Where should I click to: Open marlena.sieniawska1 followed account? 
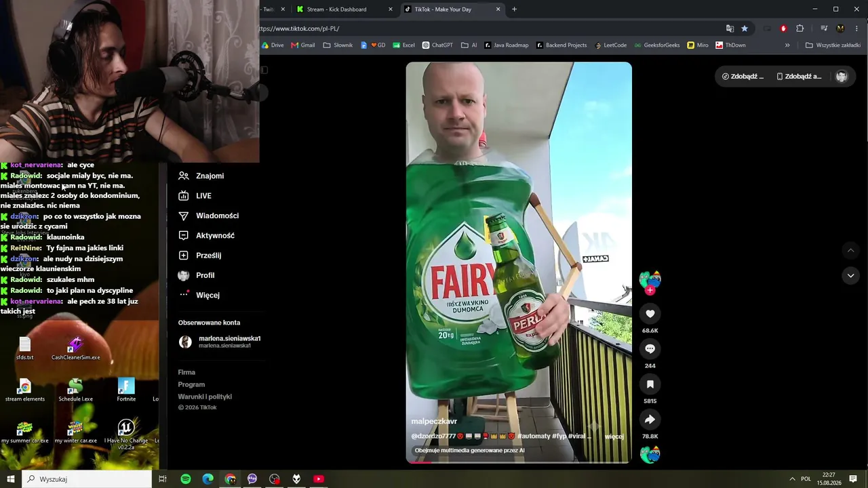pos(219,342)
